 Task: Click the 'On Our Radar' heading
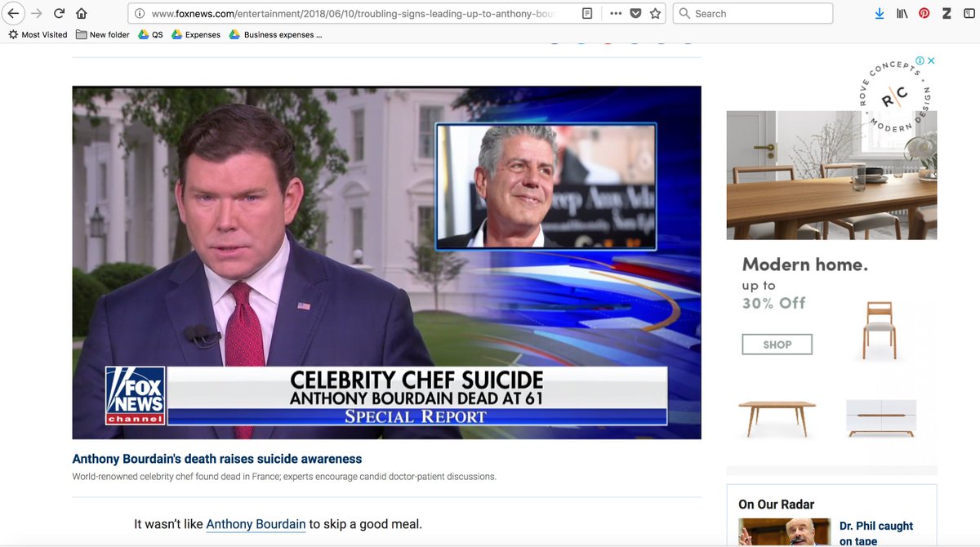777,505
